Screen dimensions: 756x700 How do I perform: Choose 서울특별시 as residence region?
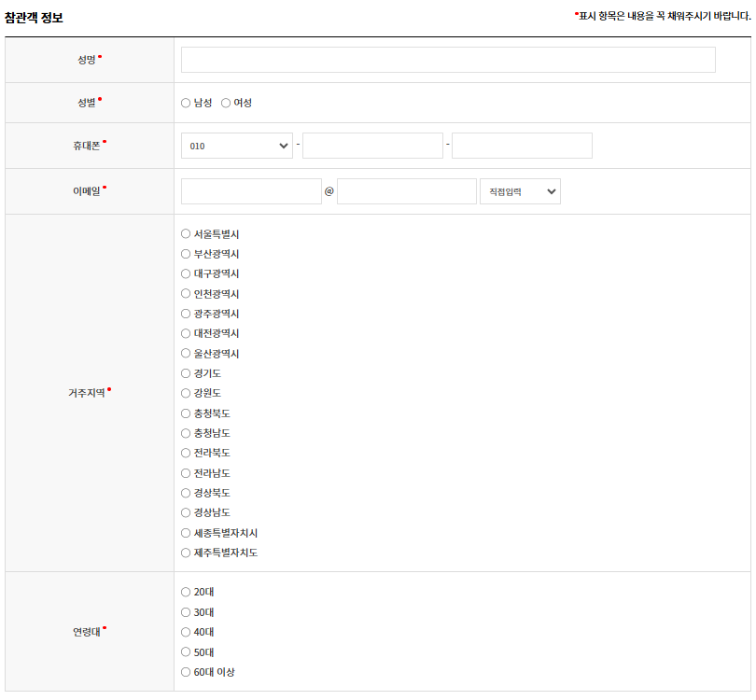186,233
